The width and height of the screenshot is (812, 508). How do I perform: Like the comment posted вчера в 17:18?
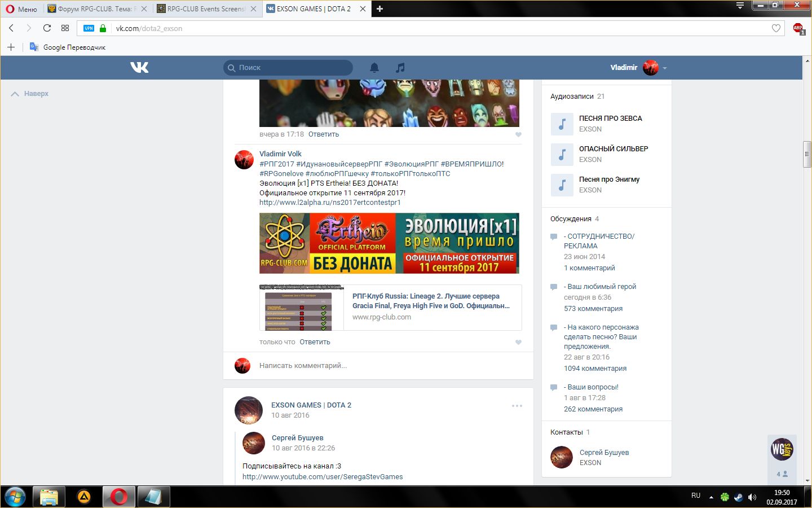point(518,134)
